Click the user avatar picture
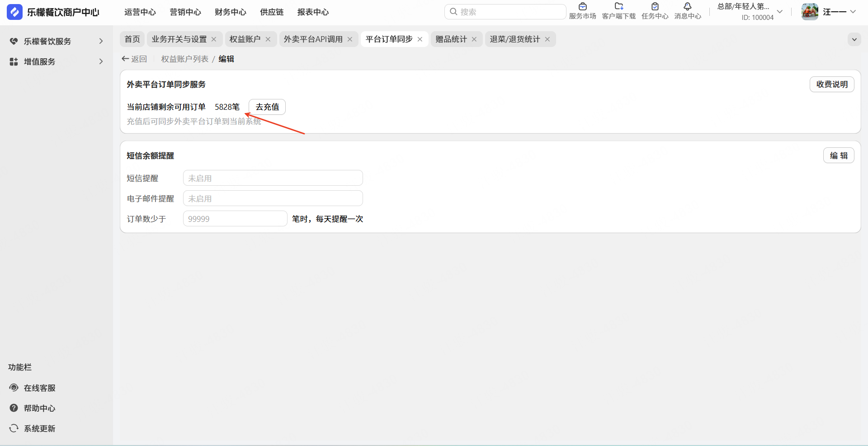Viewport: 868px width, 446px height. (810, 12)
